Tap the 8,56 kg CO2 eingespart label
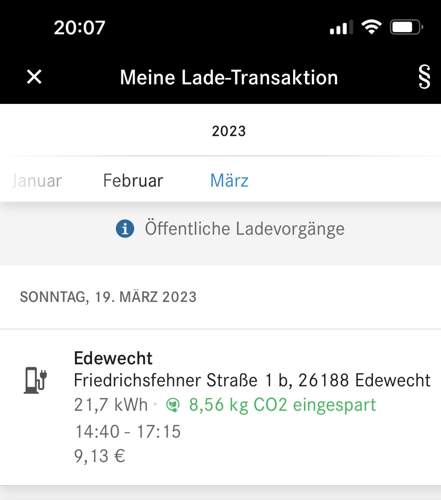Viewport: 441px width, 500px height. [x=282, y=405]
